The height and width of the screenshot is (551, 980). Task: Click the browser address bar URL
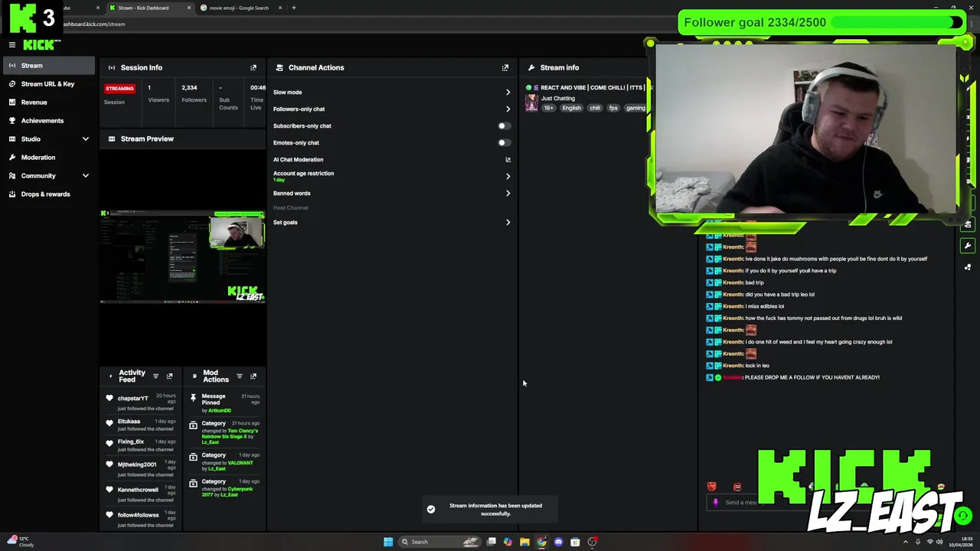(94, 24)
